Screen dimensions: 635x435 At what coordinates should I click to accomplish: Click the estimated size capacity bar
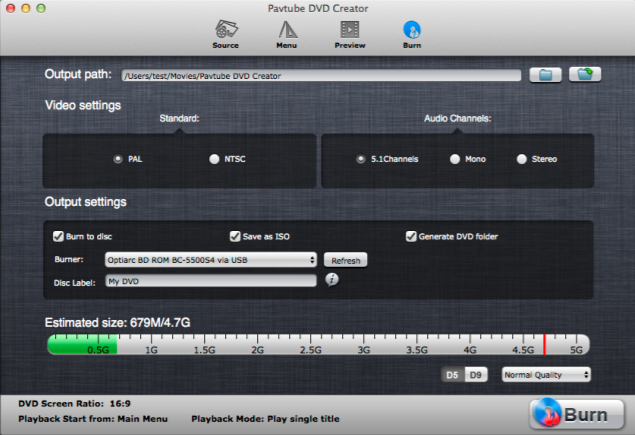(318, 344)
